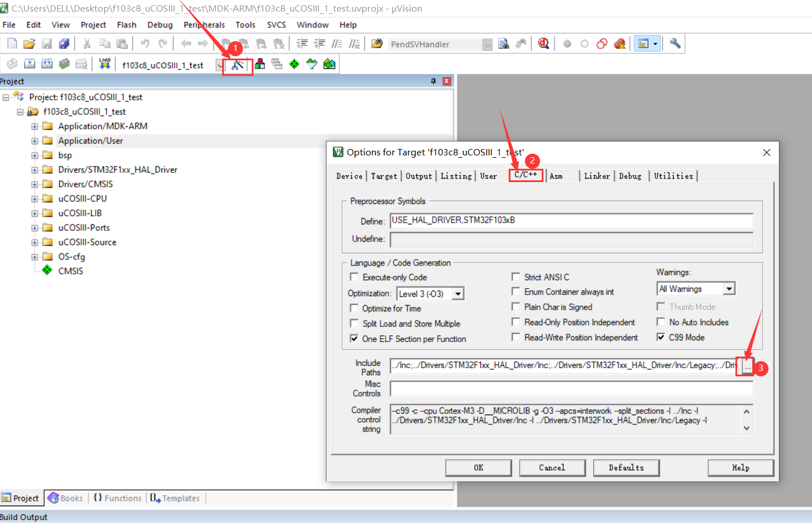812x523 pixels.
Task: Click the Cut scissors icon
Action: pyautogui.click(x=87, y=43)
